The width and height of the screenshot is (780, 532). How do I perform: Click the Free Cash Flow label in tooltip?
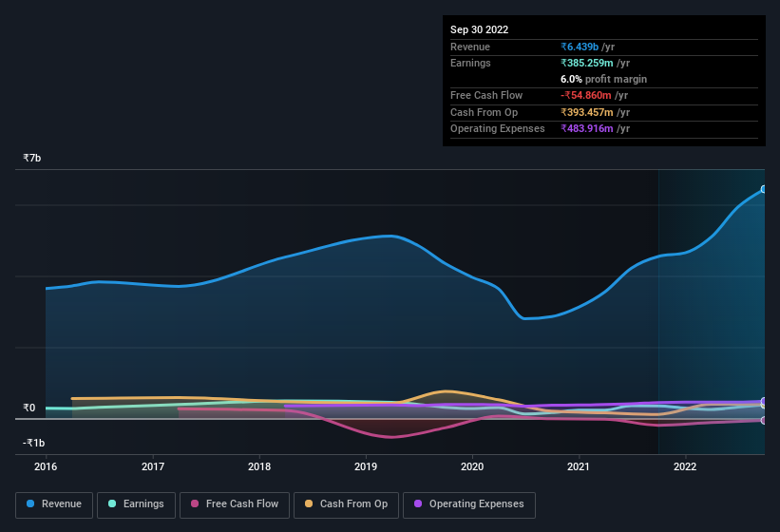tap(486, 95)
